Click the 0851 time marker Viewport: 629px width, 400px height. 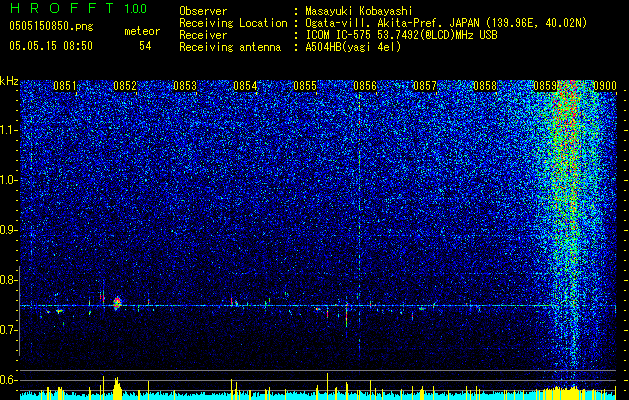pyautogui.click(x=65, y=86)
